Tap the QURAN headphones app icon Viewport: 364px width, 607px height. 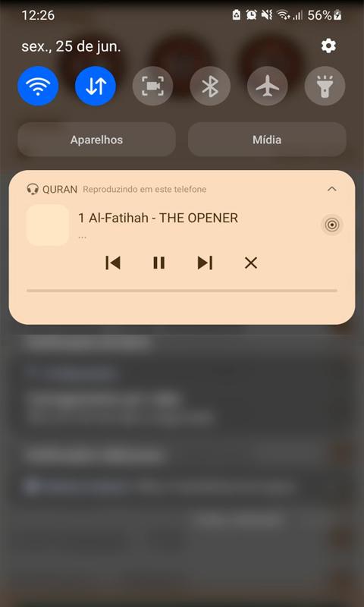pyautogui.click(x=33, y=189)
